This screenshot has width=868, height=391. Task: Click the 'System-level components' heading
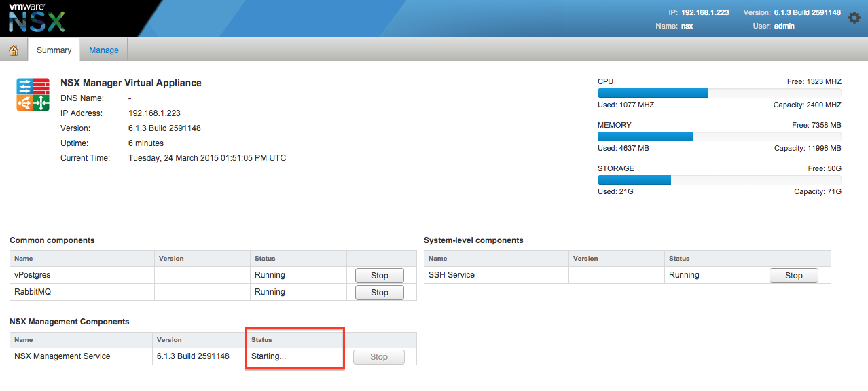[473, 240]
